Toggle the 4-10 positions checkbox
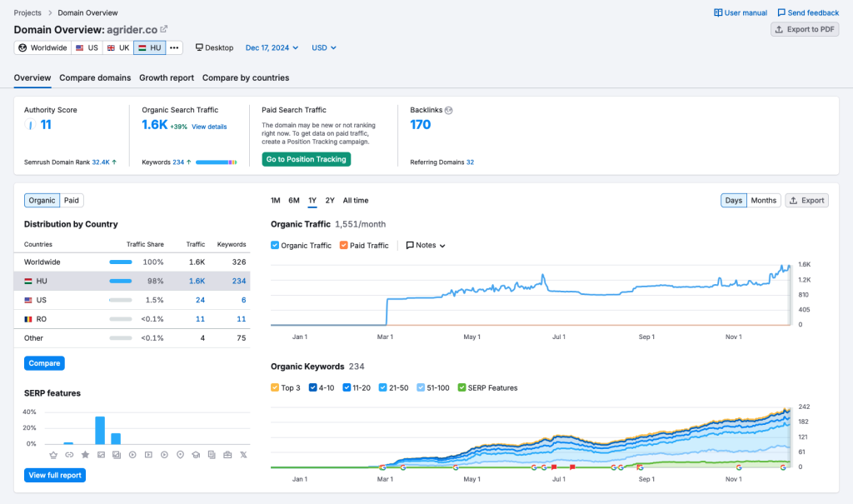Viewport: 853px width, 504px height. (x=313, y=387)
